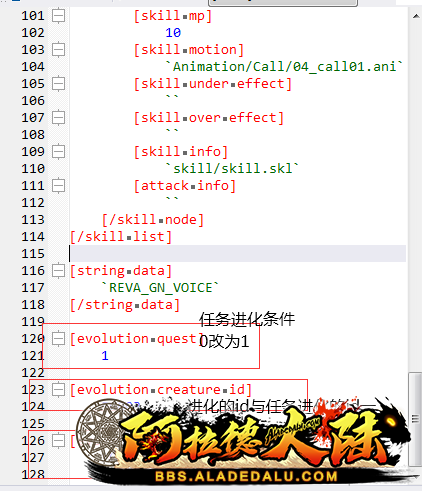The image size is (422, 491).
Task: Click the [/skill list] closing tag
Action: 121,237
